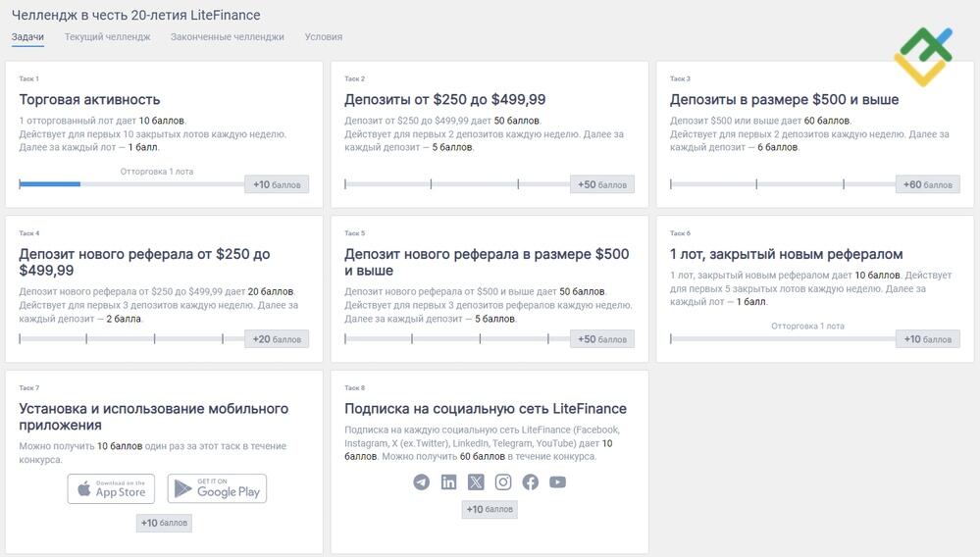Click heading Депозит нового реферала в размере $500
The image size is (980, 557).
487,262
